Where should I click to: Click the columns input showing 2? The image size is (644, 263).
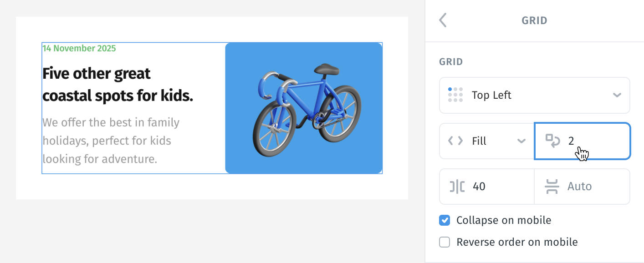(583, 141)
